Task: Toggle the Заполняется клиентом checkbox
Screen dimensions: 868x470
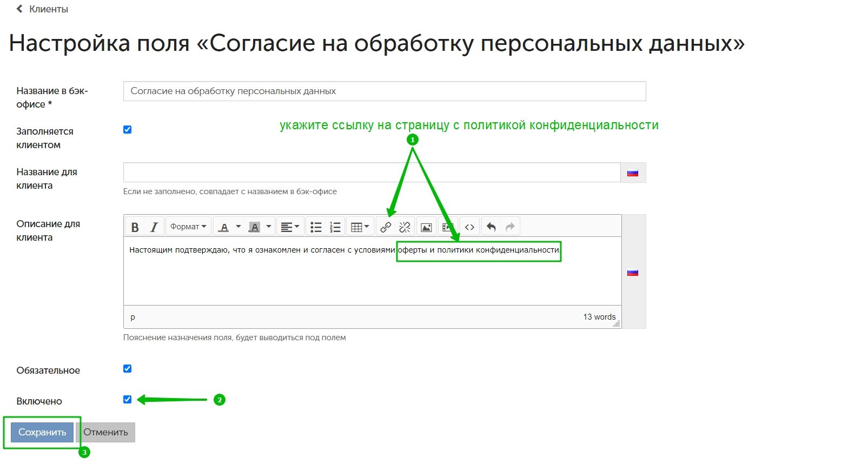Action: [128, 129]
